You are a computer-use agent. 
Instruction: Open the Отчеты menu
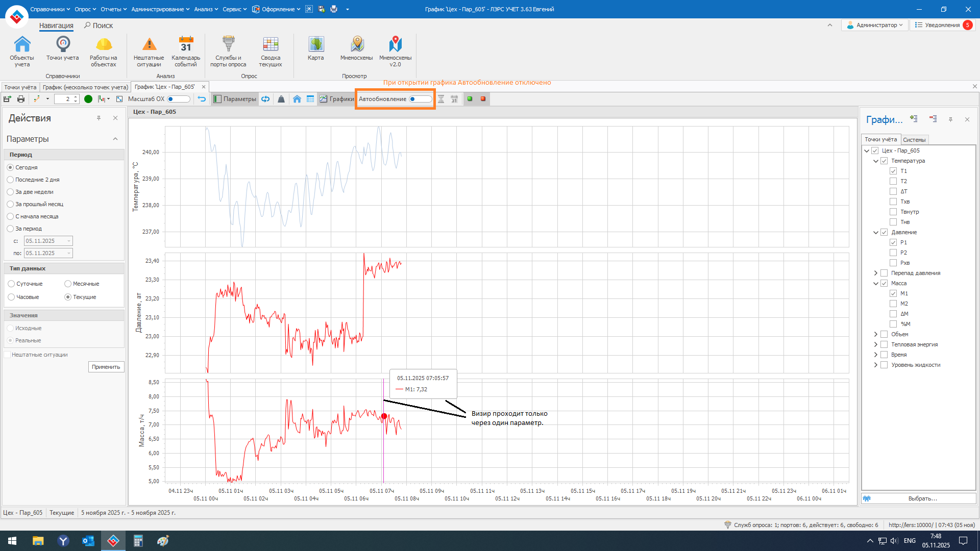pyautogui.click(x=113, y=9)
